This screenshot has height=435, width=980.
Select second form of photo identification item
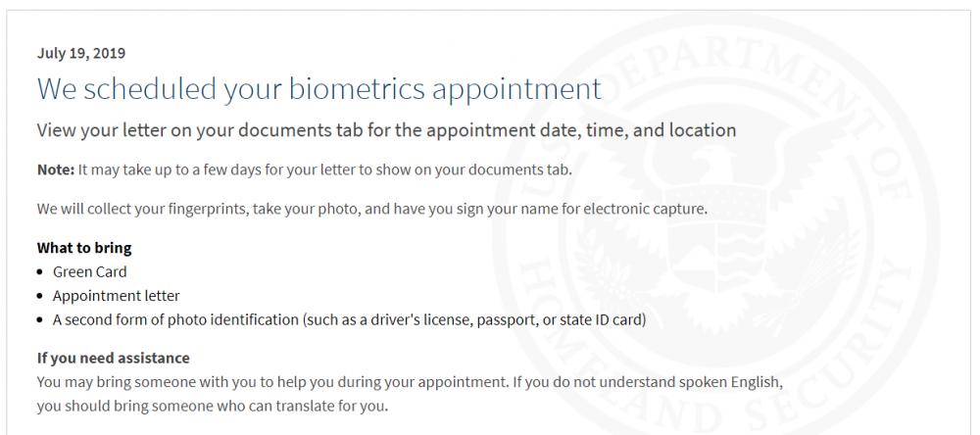click(350, 320)
